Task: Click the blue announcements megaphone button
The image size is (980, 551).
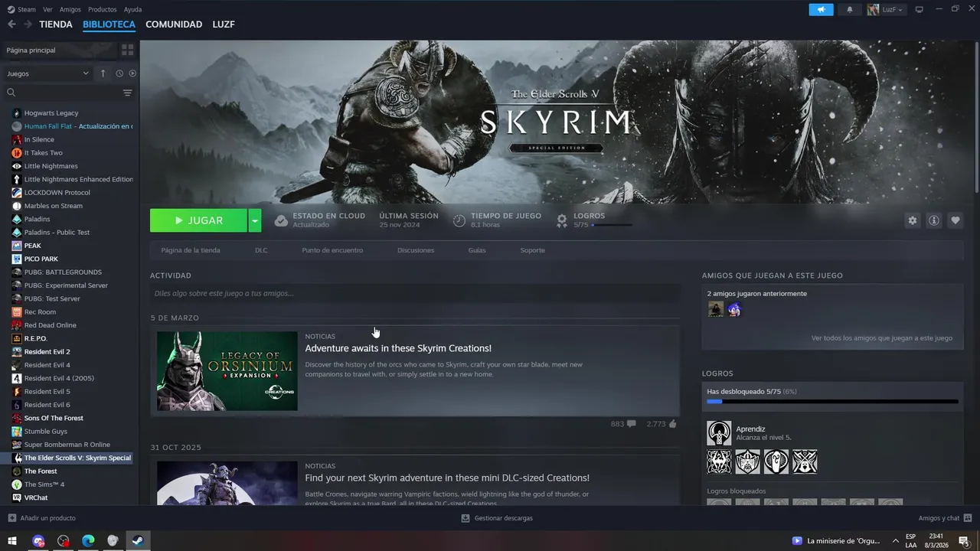Action: (821, 9)
